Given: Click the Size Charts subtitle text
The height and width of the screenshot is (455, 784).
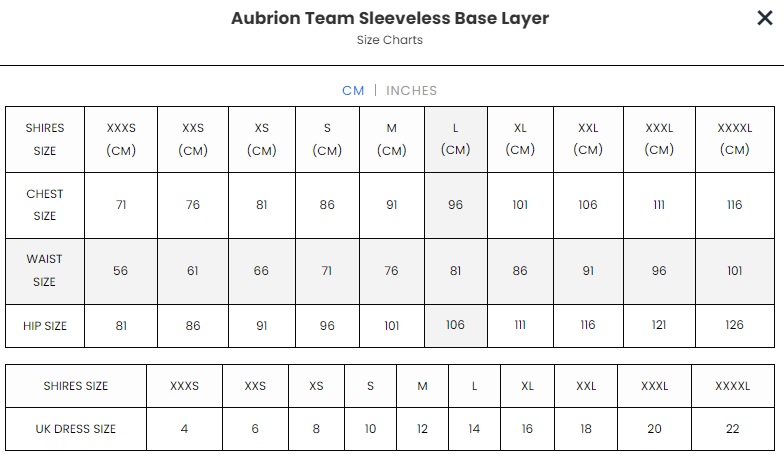Looking at the screenshot, I should (x=390, y=40).
